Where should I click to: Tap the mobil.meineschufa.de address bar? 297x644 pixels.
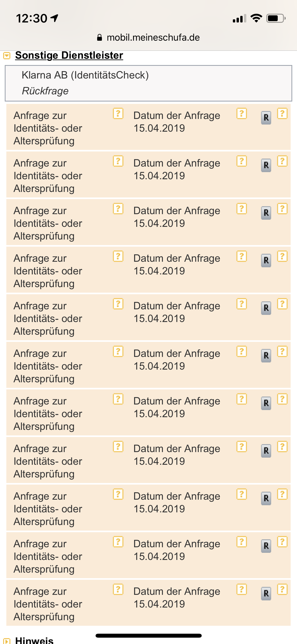(148, 38)
